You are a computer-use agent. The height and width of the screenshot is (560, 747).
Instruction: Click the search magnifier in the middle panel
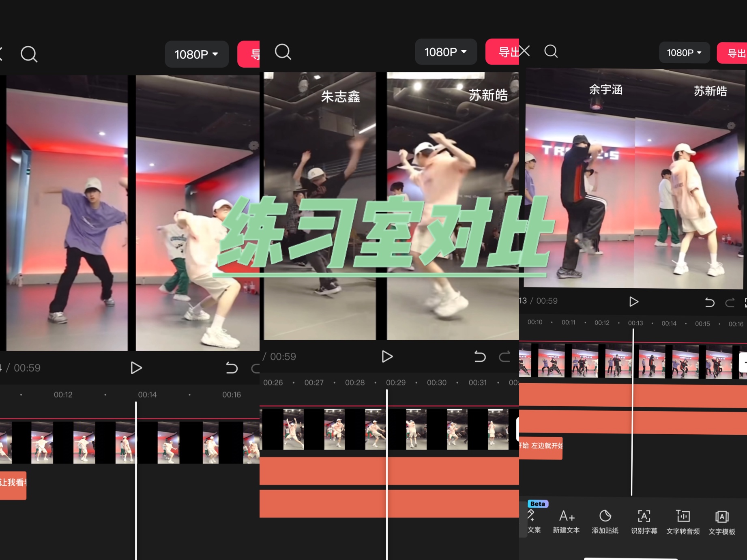pos(283,52)
